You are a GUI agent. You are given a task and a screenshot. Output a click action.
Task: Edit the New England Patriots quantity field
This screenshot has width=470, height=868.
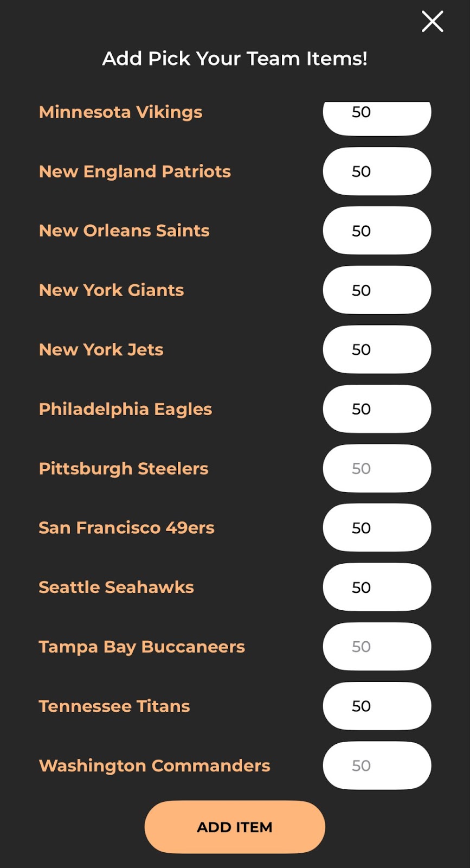[x=377, y=171]
